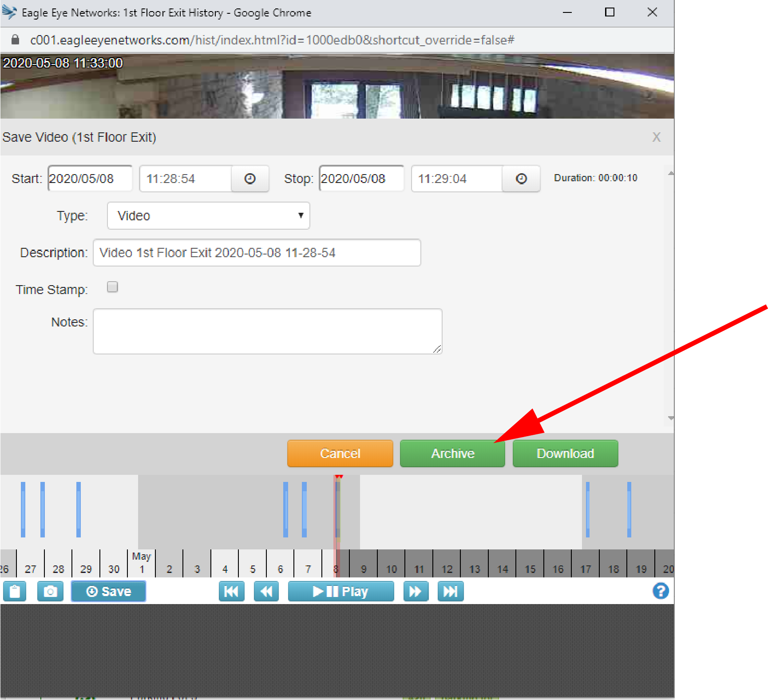Archive the selected video clip
Viewport: 768px width, 700px height.
tap(452, 453)
